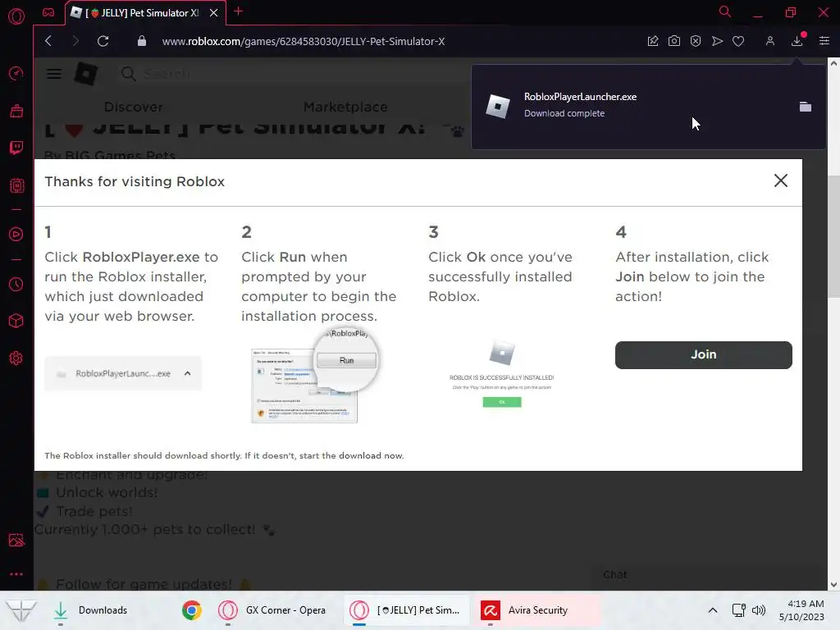
Task: Open the bag-shaped sidebar icon
Action: click(x=16, y=111)
